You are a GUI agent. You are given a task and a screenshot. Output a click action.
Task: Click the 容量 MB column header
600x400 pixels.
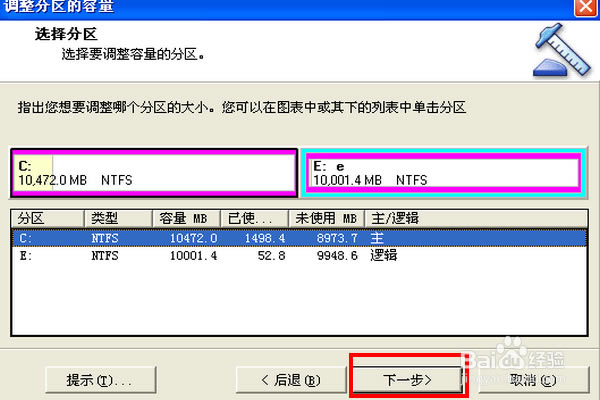click(x=186, y=219)
